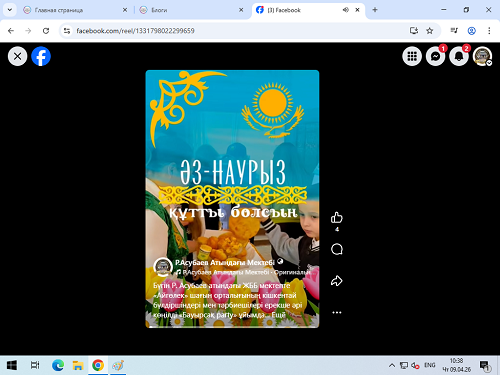
Task: Launch Microsoft Edge from the taskbar
Action: (58, 365)
